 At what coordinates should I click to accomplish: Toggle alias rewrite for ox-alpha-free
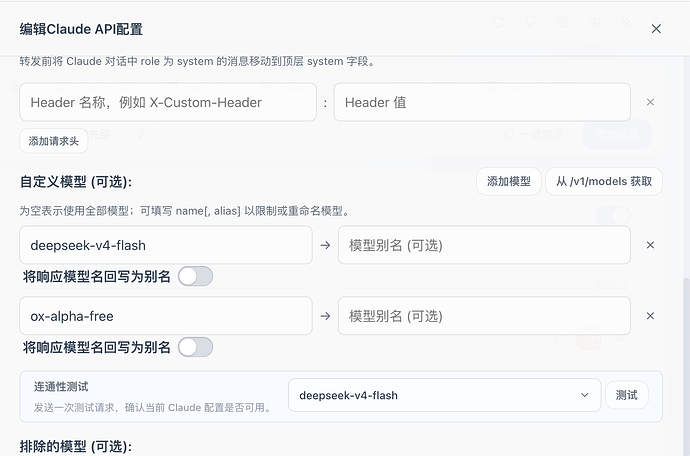pos(195,347)
